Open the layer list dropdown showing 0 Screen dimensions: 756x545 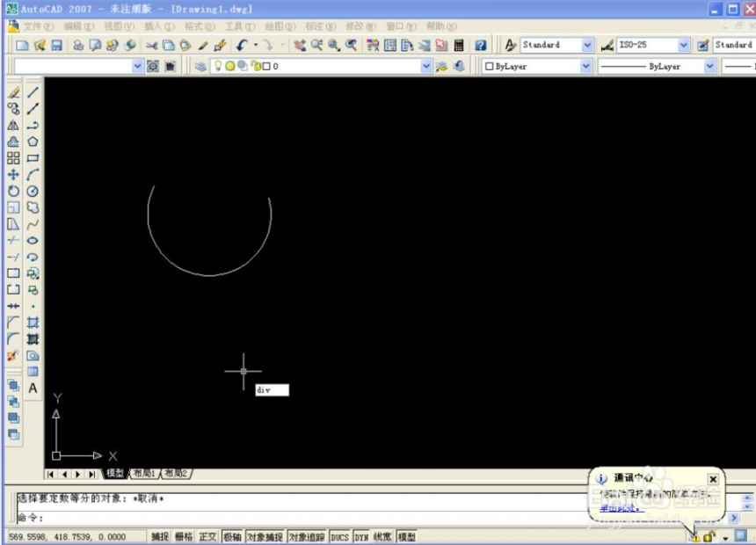coord(426,66)
